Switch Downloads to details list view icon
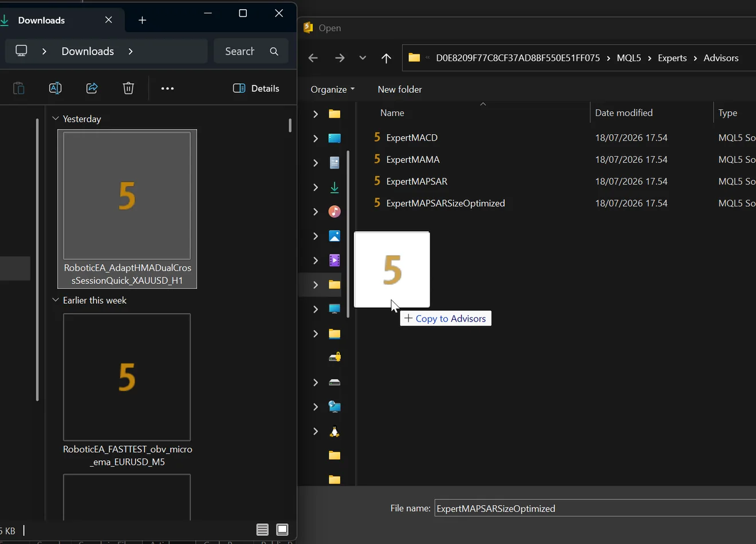The height and width of the screenshot is (544, 756). coord(262,530)
